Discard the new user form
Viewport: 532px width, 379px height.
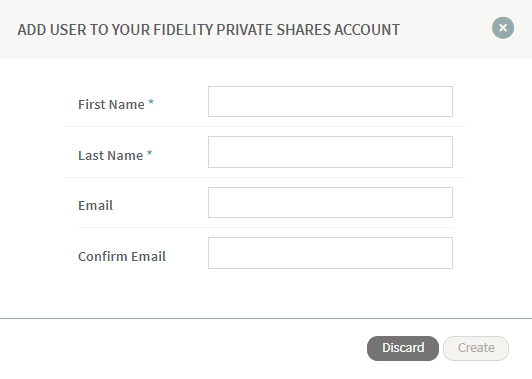pyautogui.click(x=403, y=348)
